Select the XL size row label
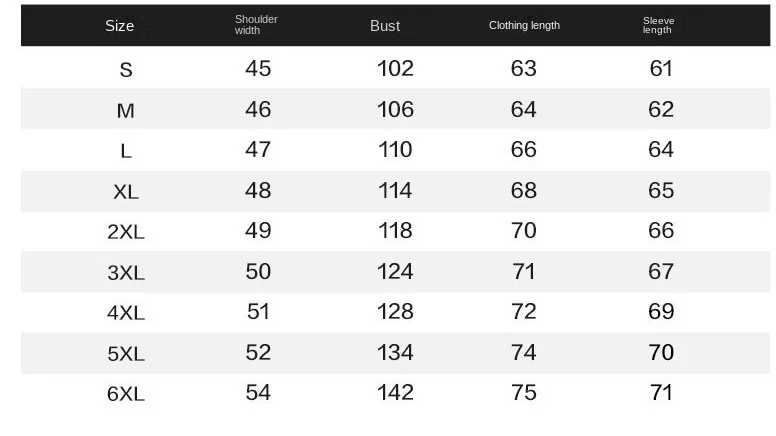 126,192
